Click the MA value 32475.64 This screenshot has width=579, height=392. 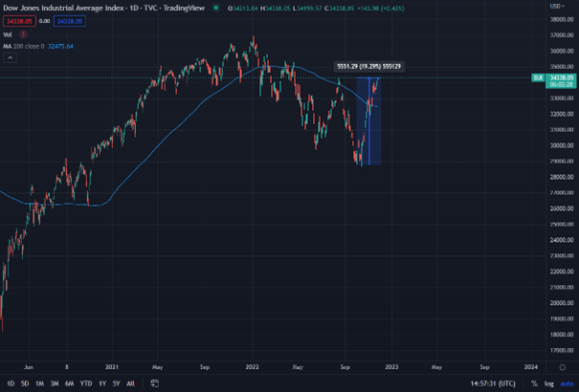tap(60, 46)
